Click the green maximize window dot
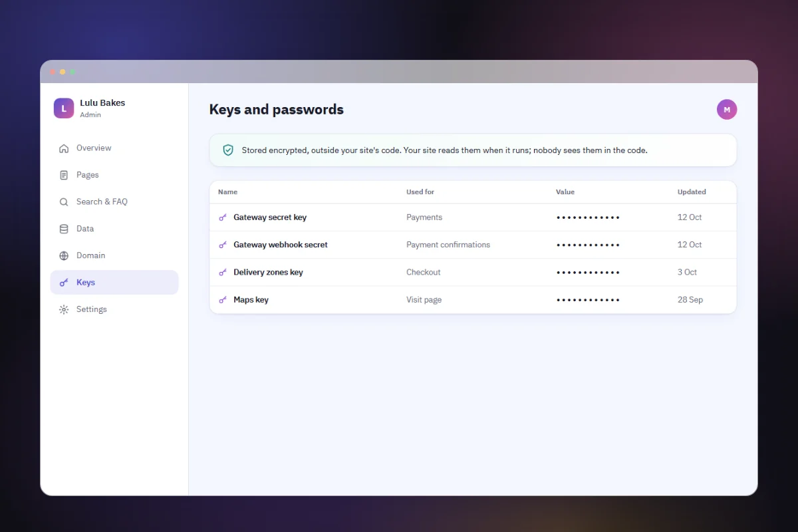798x532 pixels. (72, 72)
